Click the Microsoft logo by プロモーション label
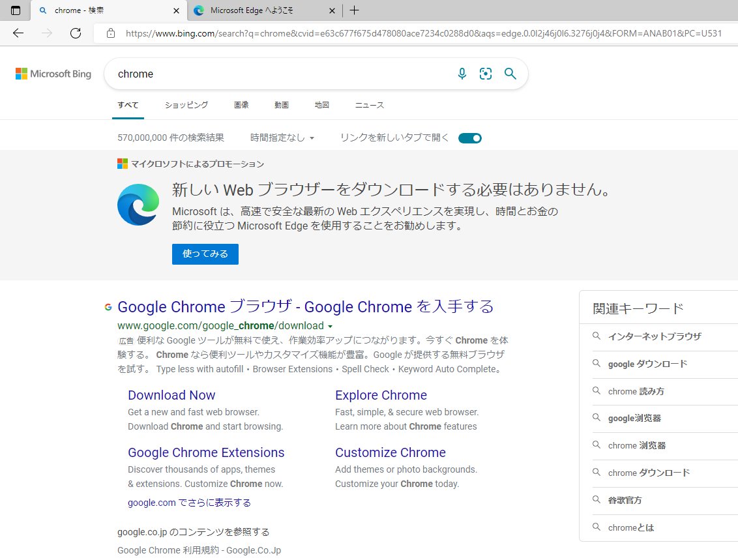 123,164
